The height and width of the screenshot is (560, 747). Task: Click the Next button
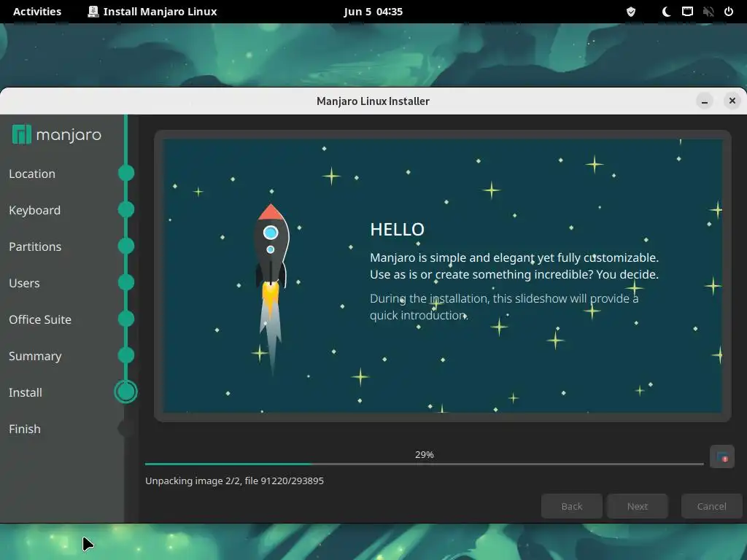[x=638, y=506]
